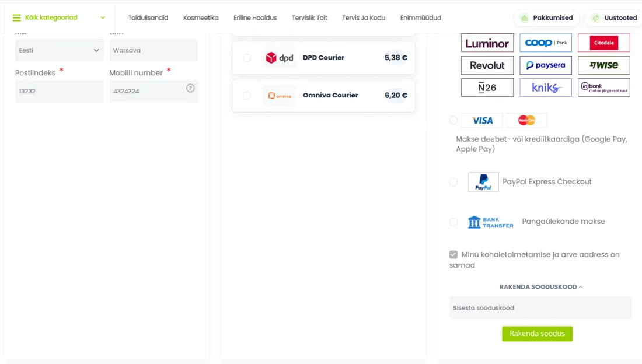Click the Omniva logo

coord(279,96)
